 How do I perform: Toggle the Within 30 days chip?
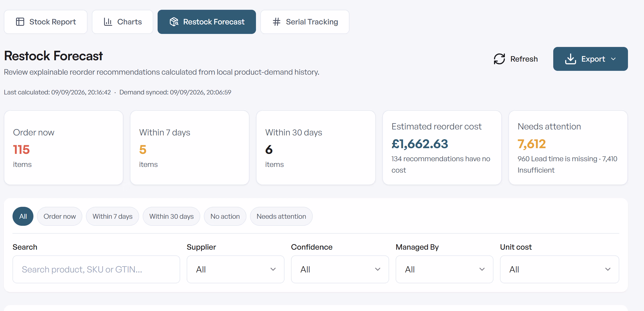coord(171,216)
